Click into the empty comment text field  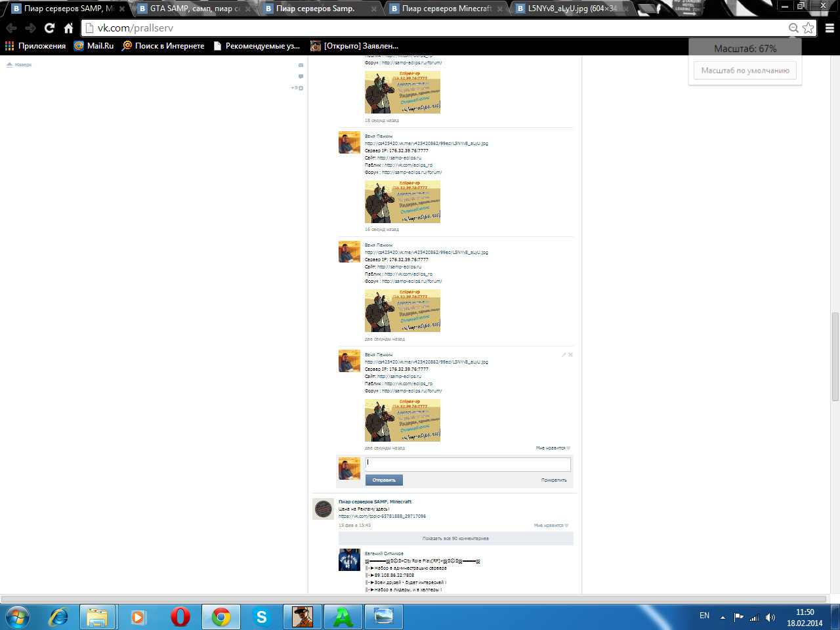click(x=468, y=464)
